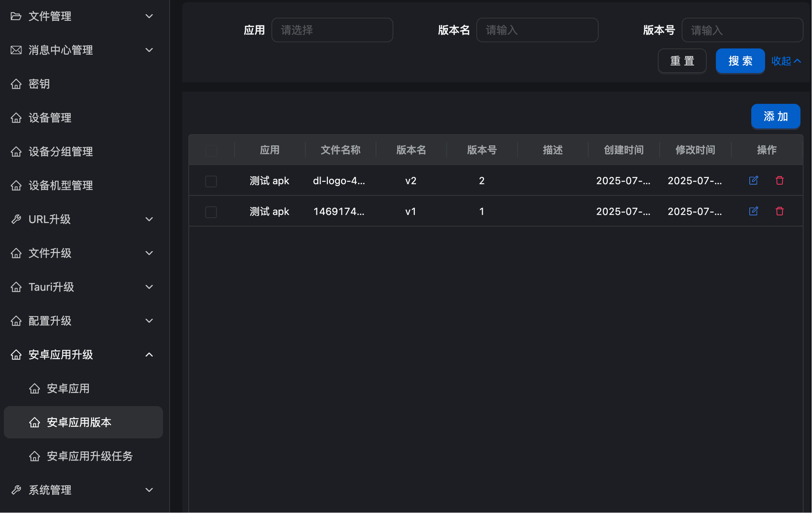Image resolution: width=812 pixels, height=513 pixels.
Task: Expand the 系统管理 menu chevron
Action: 149,490
